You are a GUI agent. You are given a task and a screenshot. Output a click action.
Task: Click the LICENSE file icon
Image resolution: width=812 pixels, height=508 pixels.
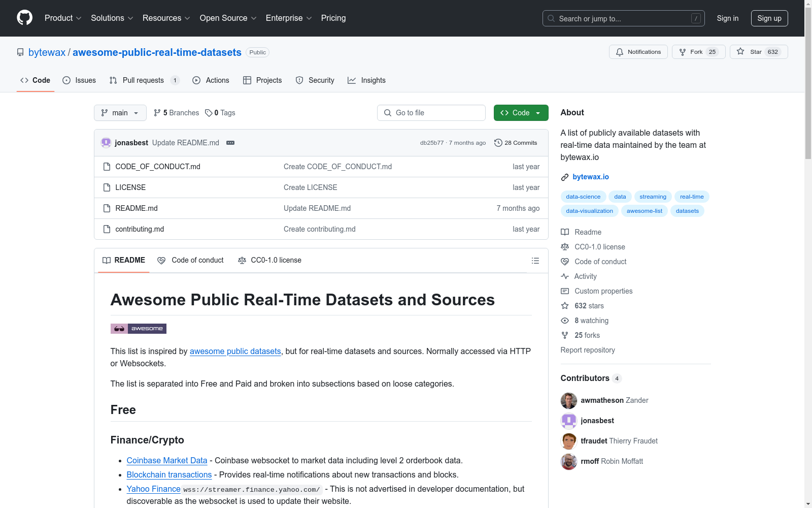tap(107, 187)
